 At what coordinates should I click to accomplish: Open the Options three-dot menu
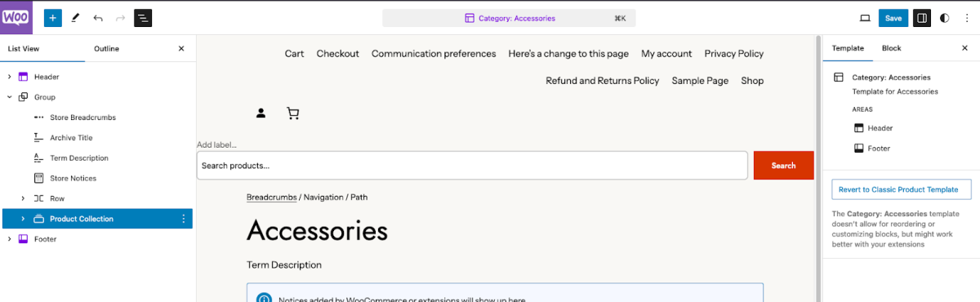[967, 18]
